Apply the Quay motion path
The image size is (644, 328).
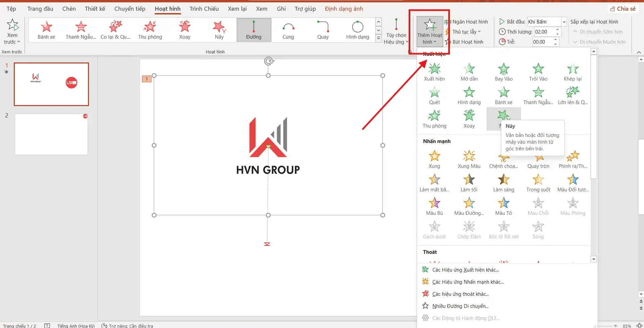pyautogui.click(x=323, y=30)
